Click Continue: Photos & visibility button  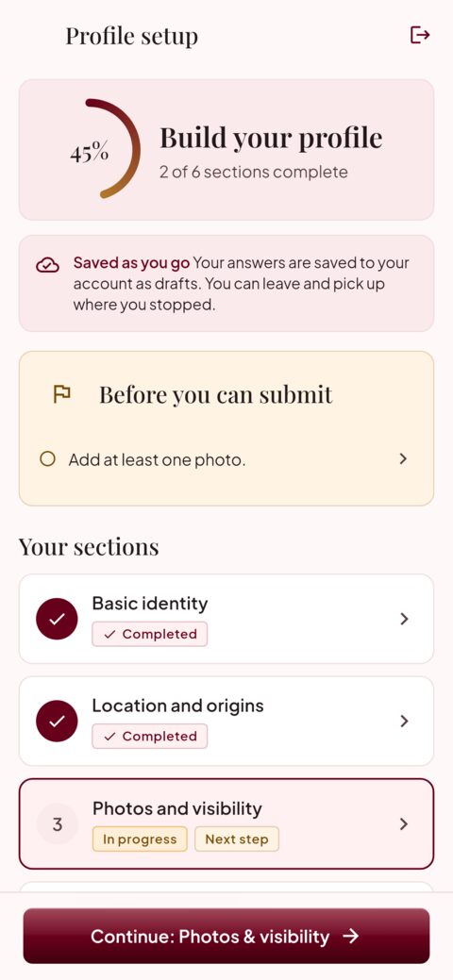tap(226, 936)
